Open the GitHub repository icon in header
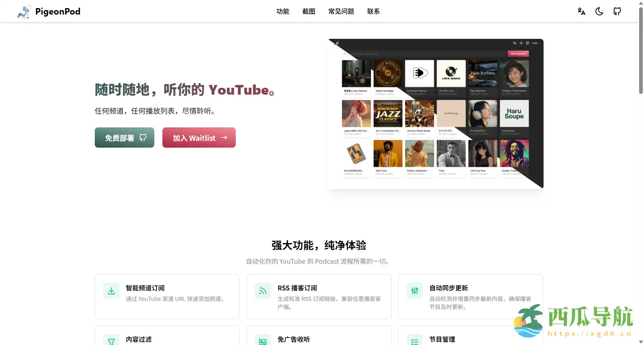Image resolution: width=644 pixels, height=345 pixels. tap(617, 11)
